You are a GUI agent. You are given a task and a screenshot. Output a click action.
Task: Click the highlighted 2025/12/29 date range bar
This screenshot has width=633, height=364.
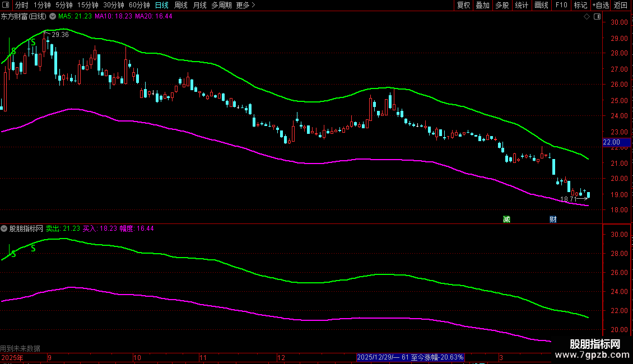tap(411, 357)
